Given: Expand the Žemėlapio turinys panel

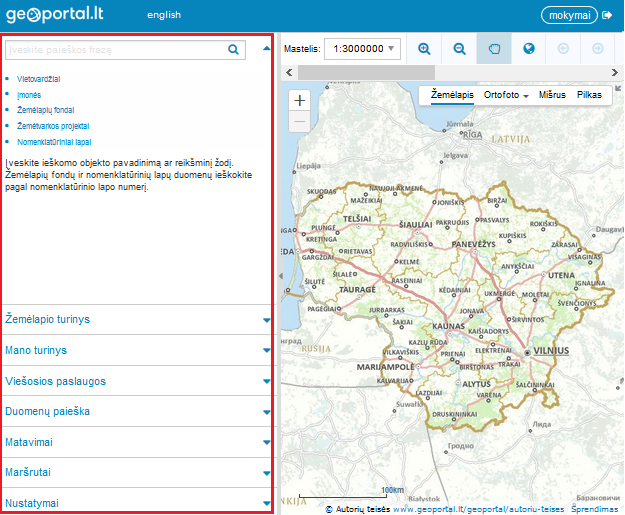Looking at the screenshot, I should (137, 319).
